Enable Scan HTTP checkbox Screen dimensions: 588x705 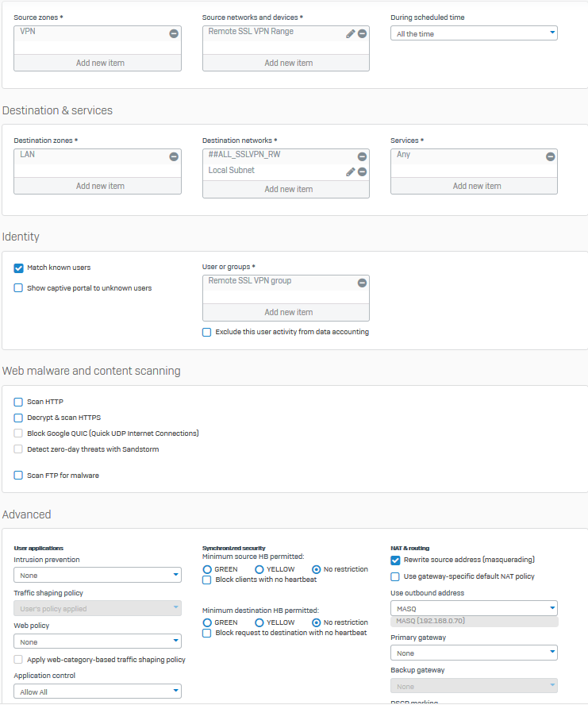(18, 403)
